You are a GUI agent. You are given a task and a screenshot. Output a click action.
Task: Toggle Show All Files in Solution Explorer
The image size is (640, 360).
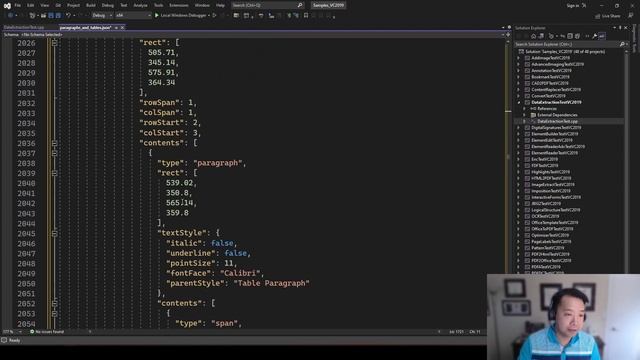point(577,36)
